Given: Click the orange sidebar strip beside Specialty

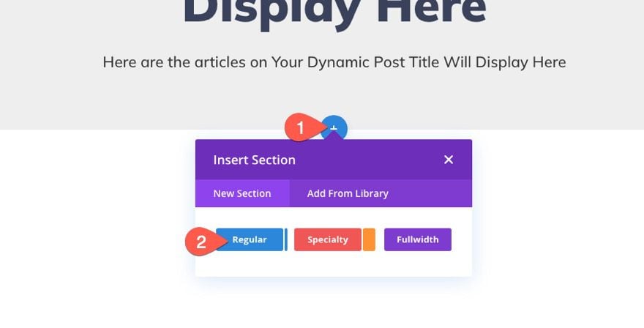Looking at the screenshot, I should coord(369,239).
